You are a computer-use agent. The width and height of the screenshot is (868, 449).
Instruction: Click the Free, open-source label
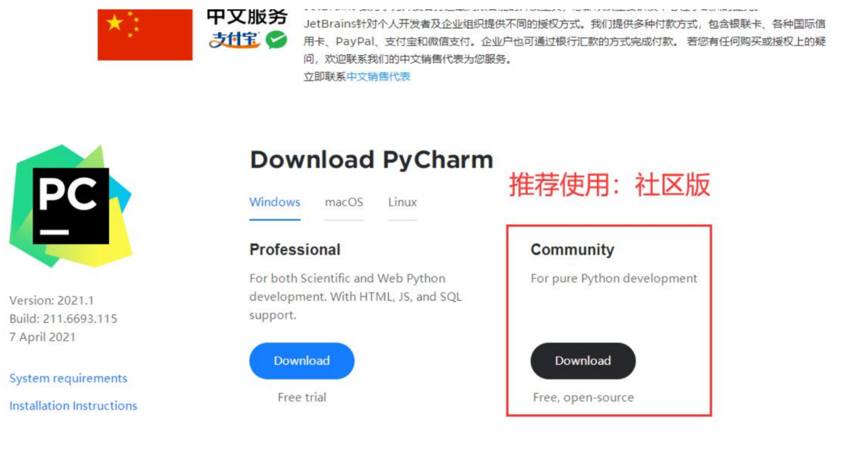tap(583, 397)
